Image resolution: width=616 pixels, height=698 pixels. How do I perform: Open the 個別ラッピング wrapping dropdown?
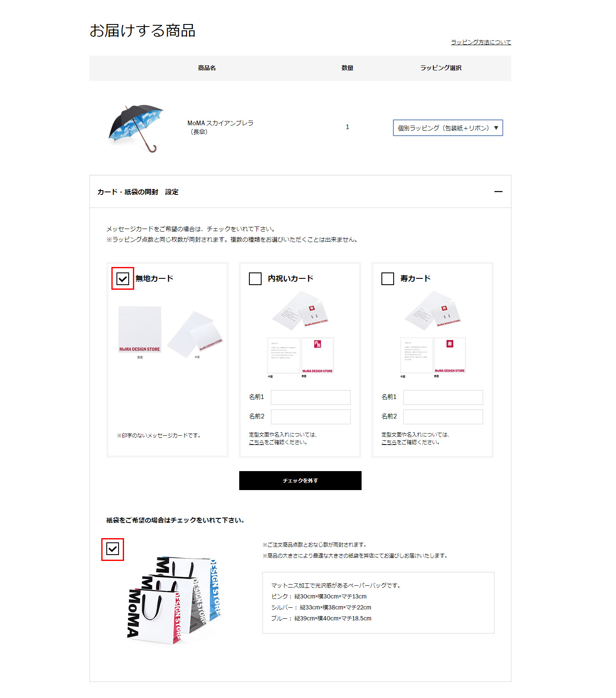448,128
